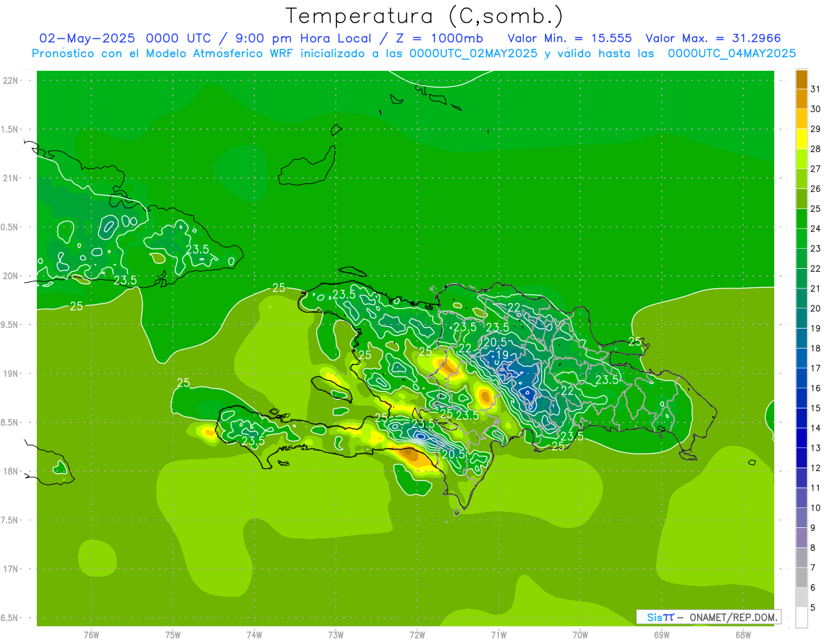834x644 pixels.
Task: Click the '68W' longitude axis label
Action: coord(743,634)
